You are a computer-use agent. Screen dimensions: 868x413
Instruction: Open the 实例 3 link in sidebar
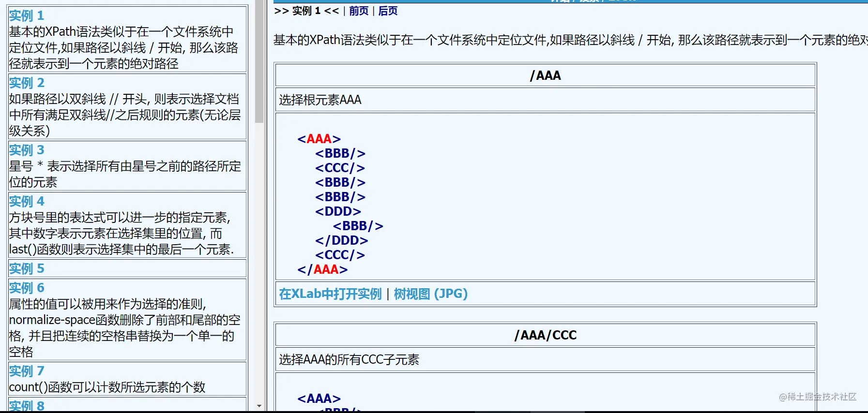[27, 150]
